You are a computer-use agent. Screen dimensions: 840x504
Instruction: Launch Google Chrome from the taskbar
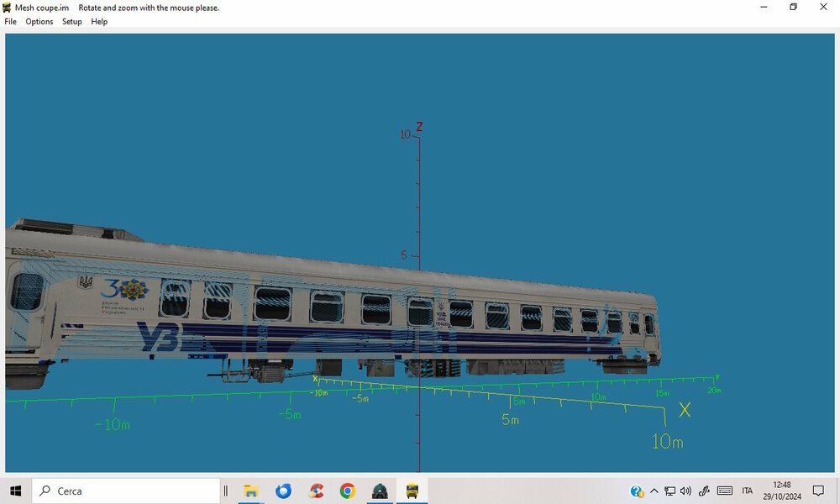pos(348,491)
